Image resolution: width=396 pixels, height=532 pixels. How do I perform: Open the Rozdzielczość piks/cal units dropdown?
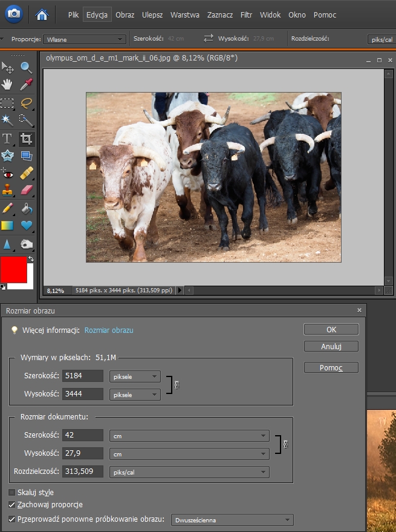[x=189, y=472]
